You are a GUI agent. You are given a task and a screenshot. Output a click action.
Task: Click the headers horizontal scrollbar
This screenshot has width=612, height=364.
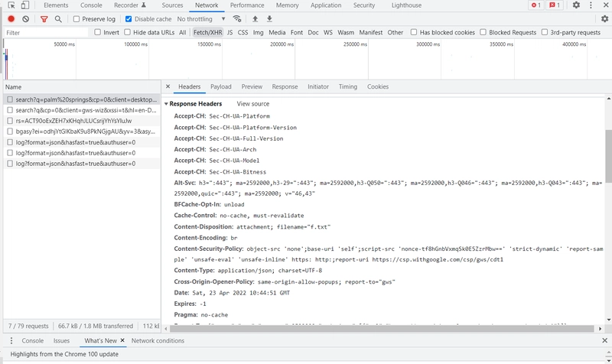pos(382,329)
